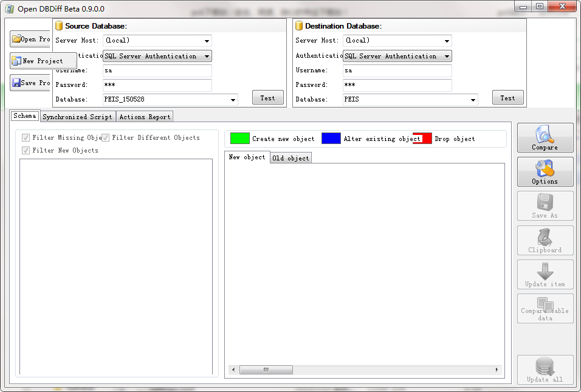Select the Old object tab
This screenshot has height=392, width=581.
click(x=290, y=158)
